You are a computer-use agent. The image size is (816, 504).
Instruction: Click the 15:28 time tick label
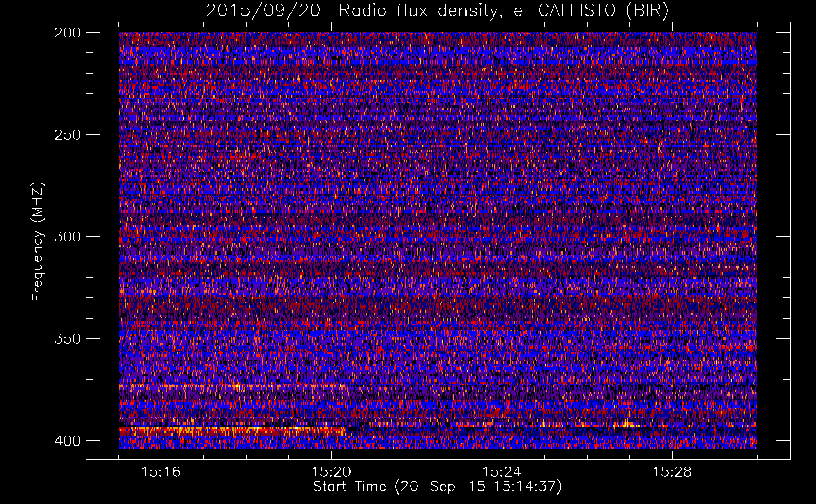point(672,472)
